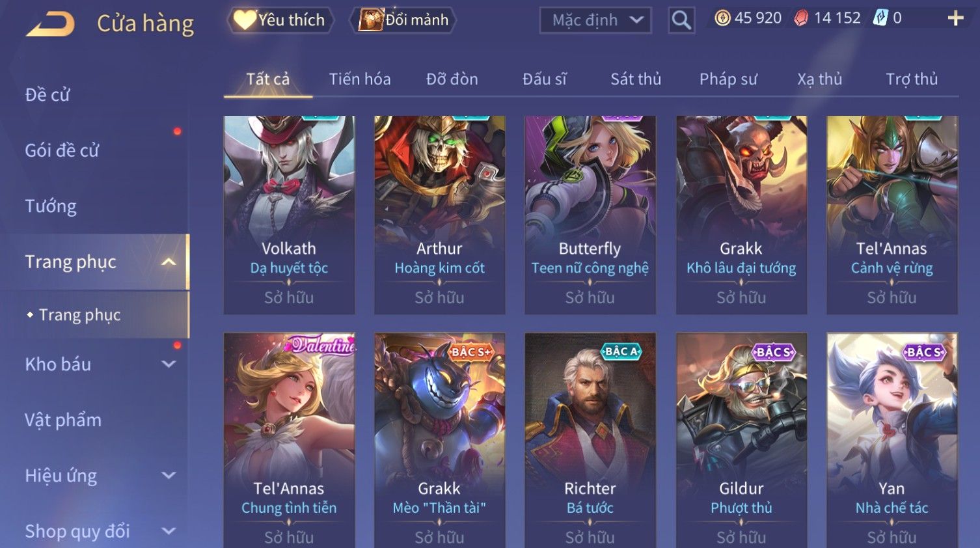Select the Pháp sư tab
980x548 pixels.
click(x=728, y=79)
